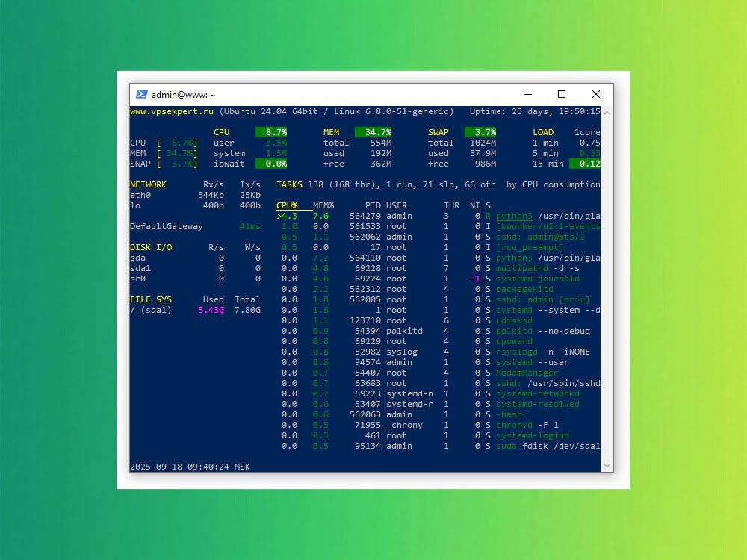747x560 pixels.
Task: Maximize the admin@www terminal window
Action: click(562, 94)
